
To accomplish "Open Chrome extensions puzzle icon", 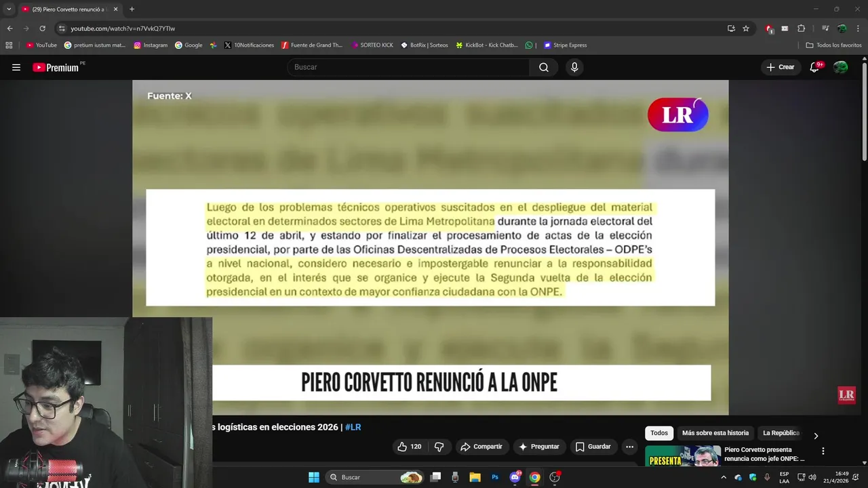I will click(801, 28).
